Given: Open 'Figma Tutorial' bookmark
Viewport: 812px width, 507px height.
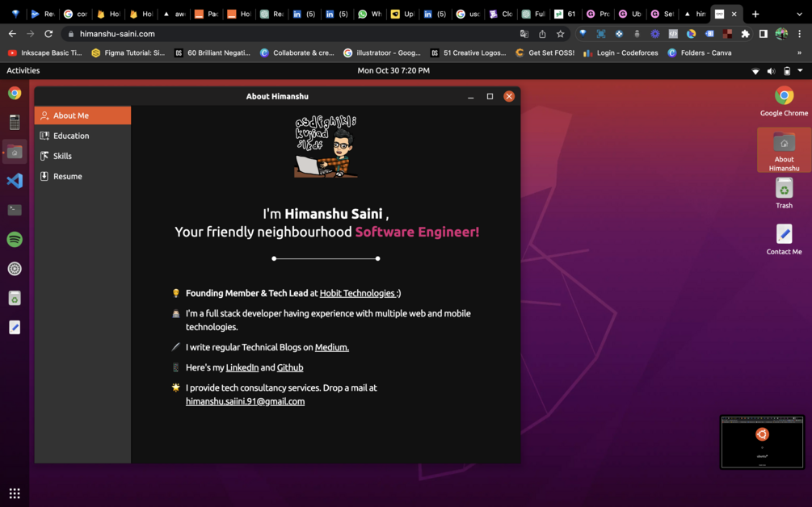Looking at the screenshot, I should click(128, 52).
